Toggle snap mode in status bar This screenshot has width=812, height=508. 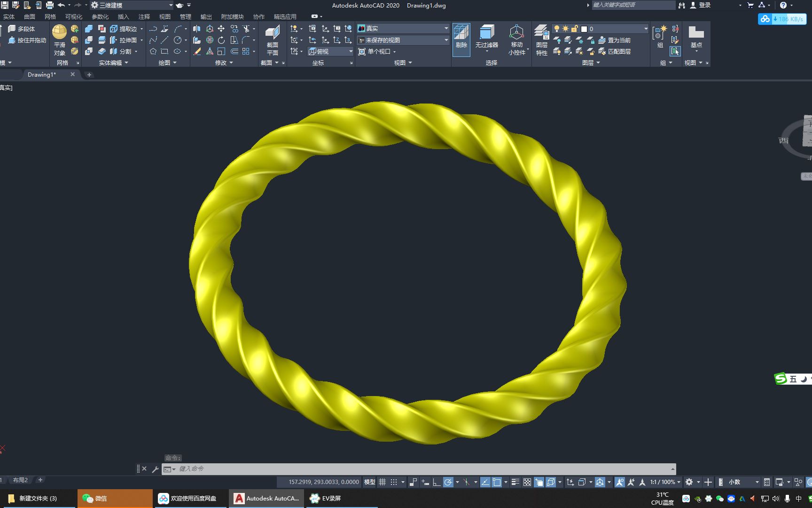[x=394, y=482]
